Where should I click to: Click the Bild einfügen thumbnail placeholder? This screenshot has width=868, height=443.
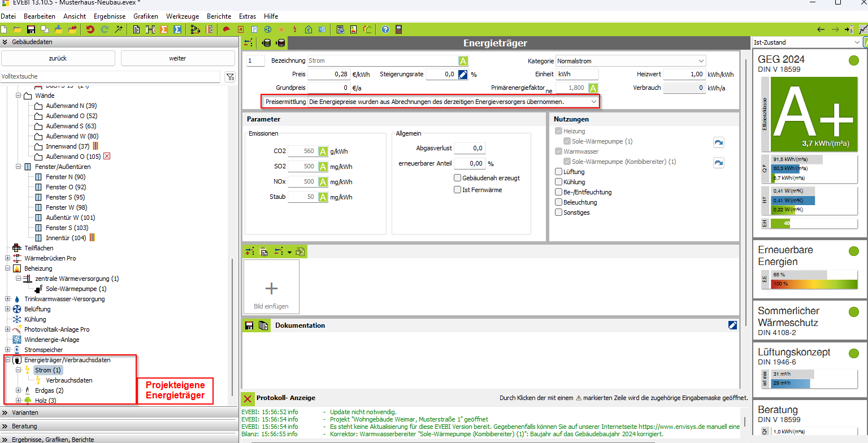(x=271, y=287)
